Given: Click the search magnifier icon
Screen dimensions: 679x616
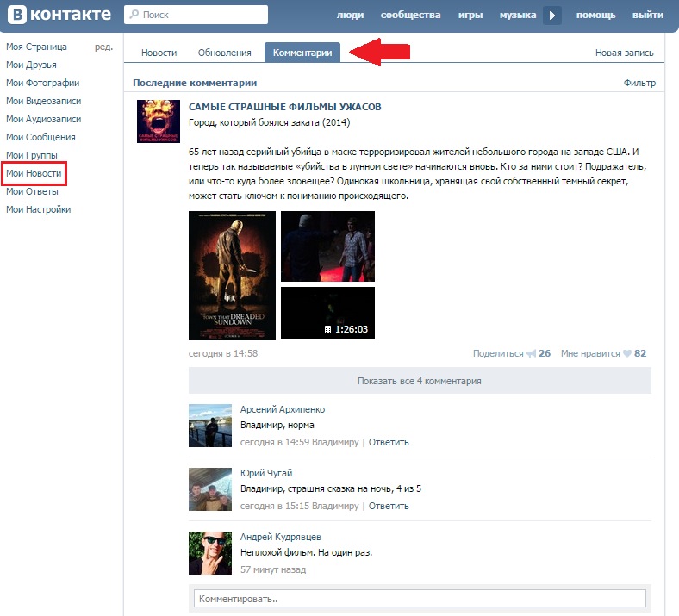Looking at the screenshot, I should 134,15.
